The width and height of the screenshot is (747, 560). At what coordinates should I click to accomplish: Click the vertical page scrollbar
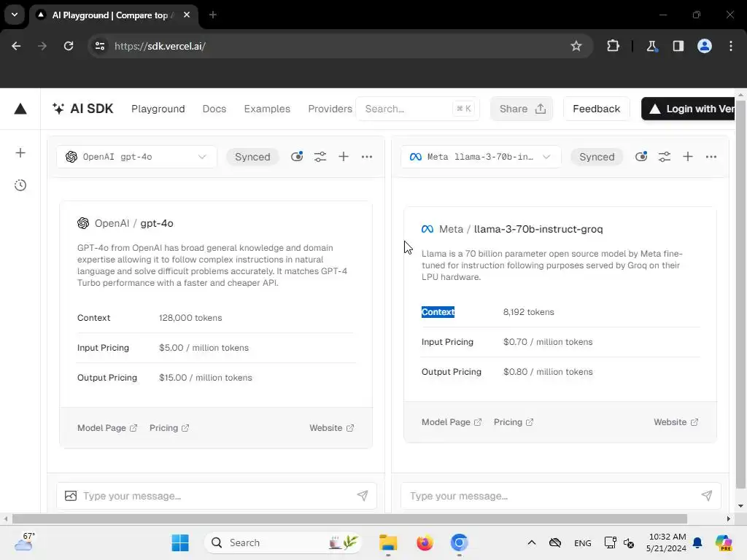click(740, 295)
